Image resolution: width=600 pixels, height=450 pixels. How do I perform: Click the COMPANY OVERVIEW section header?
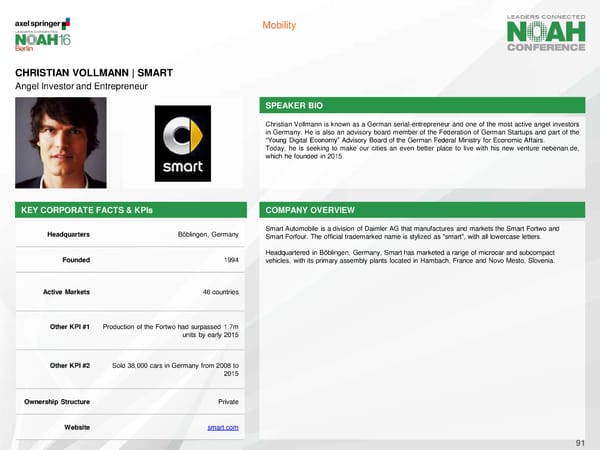[307, 211]
